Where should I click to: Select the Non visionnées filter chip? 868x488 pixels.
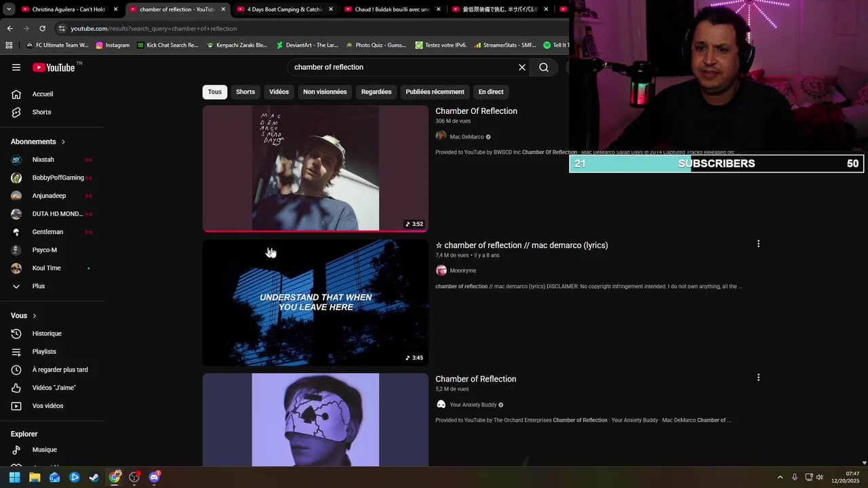[325, 91]
